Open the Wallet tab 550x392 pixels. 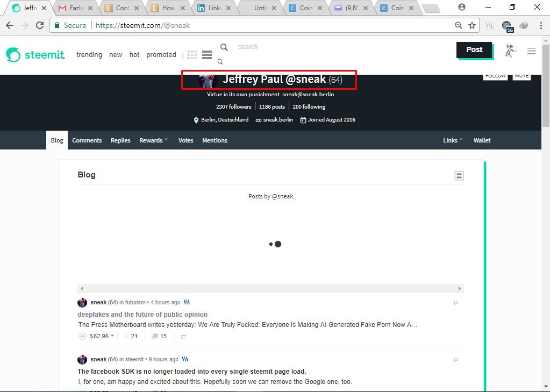(x=482, y=140)
